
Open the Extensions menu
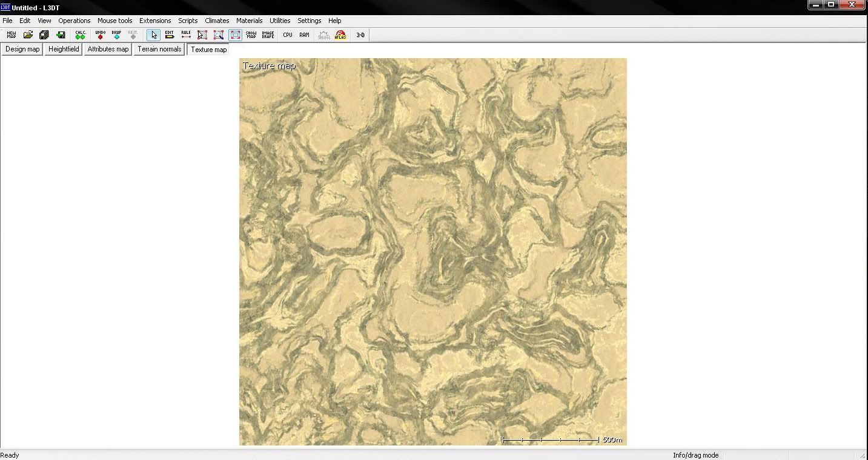(x=155, y=21)
